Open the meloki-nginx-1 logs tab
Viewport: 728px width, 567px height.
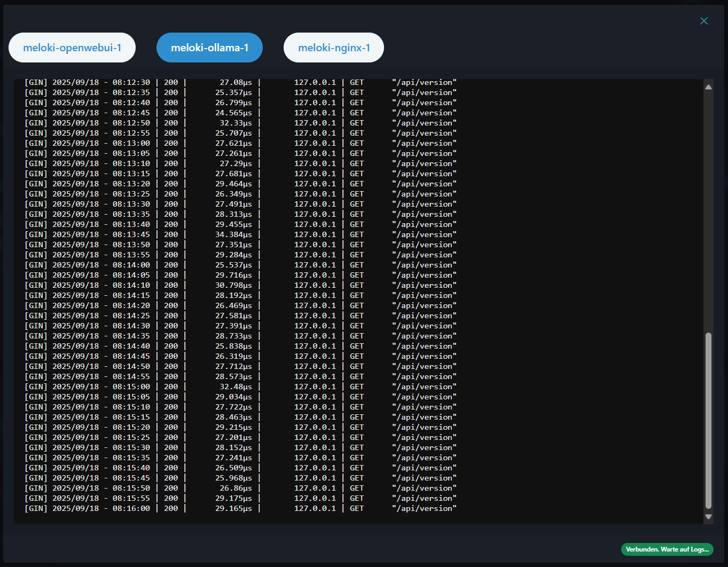coord(334,48)
